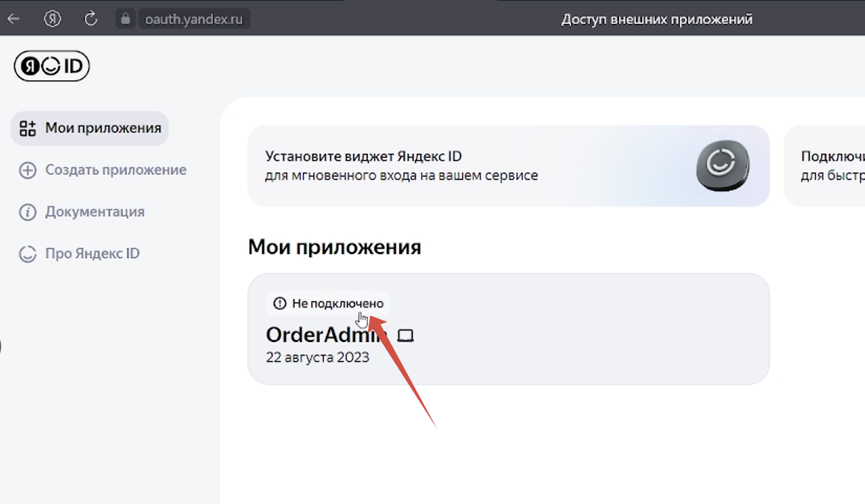The height and width of the screenshot is (504, 865).
Task: Open Про Яндекс ID in sidebar
Action: point(79,254)
